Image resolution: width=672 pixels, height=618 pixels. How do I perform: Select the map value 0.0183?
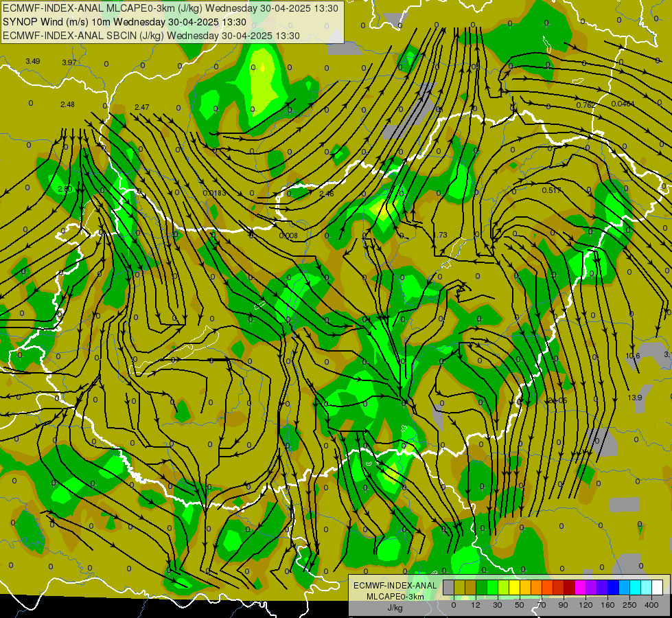214,193
